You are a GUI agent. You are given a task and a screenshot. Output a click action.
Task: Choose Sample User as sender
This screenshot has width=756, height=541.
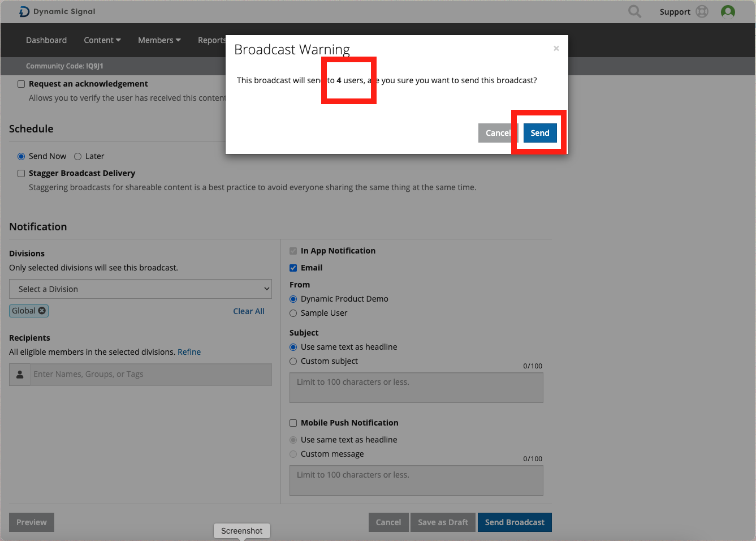(x=293, y=313)
